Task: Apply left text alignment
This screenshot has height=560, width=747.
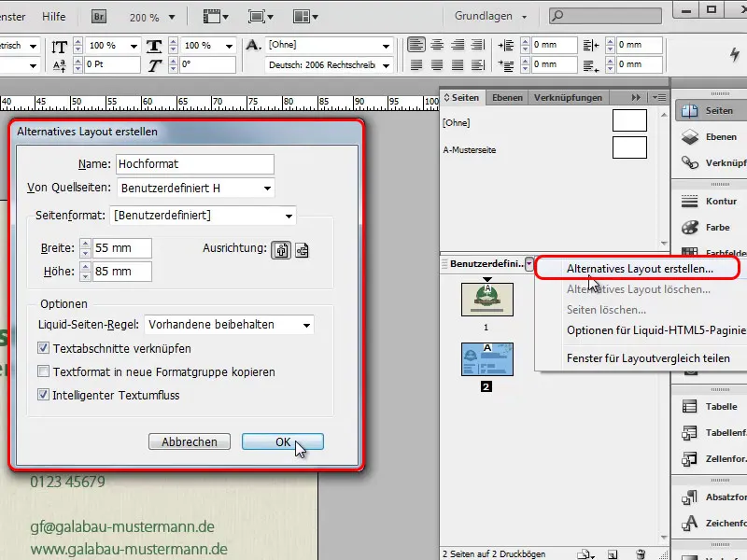Action: (416, 45)
